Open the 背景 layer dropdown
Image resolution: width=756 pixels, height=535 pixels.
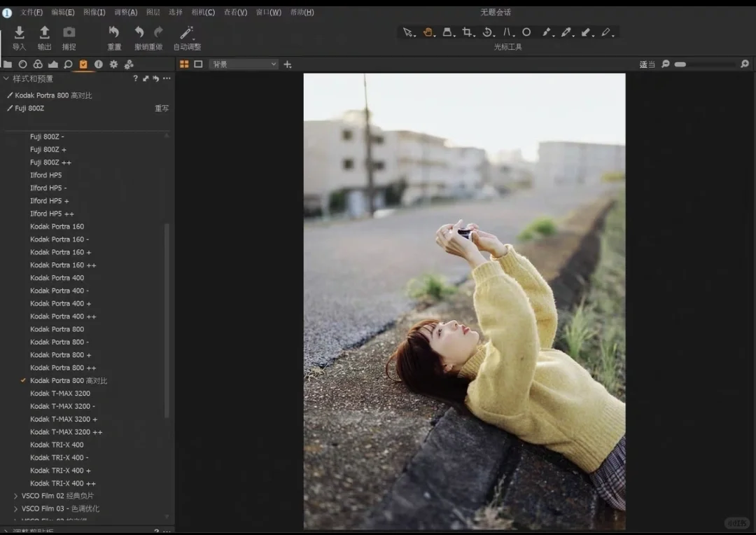tap(243, 64)
